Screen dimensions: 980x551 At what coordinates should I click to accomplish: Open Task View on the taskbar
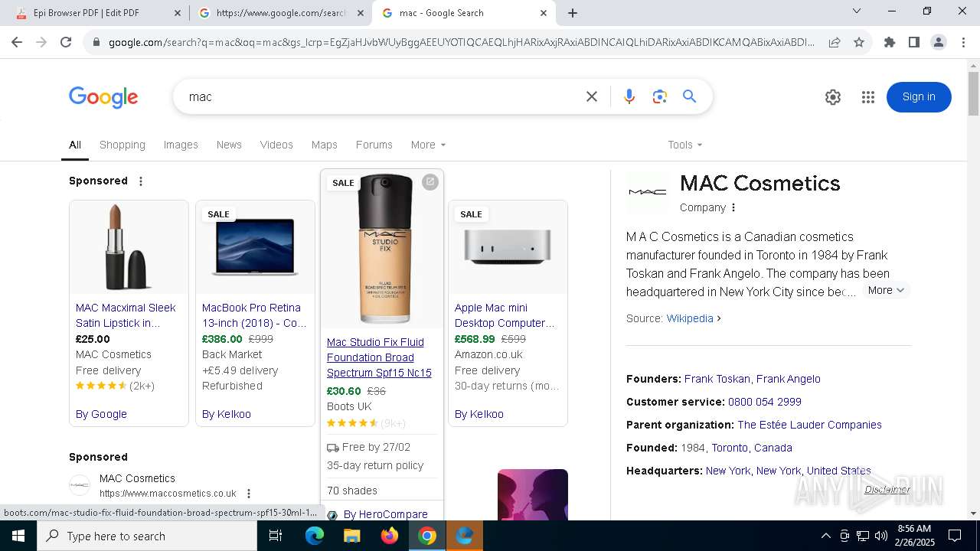[x=276, y=536]
